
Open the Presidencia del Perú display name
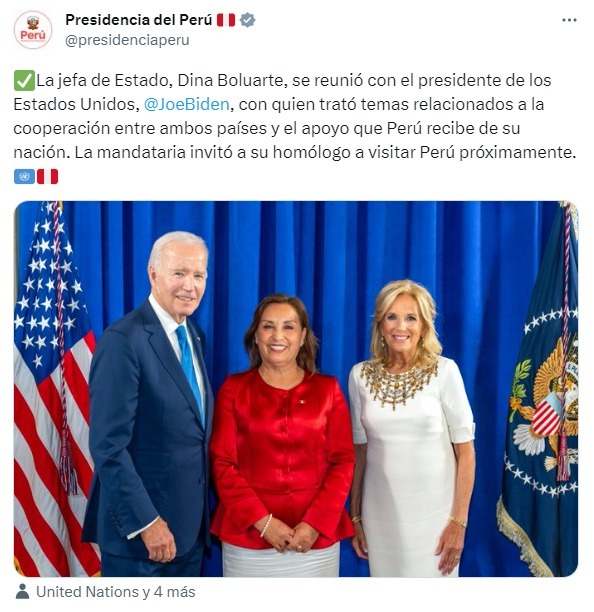pyautogui.click(x=139, y=20)
